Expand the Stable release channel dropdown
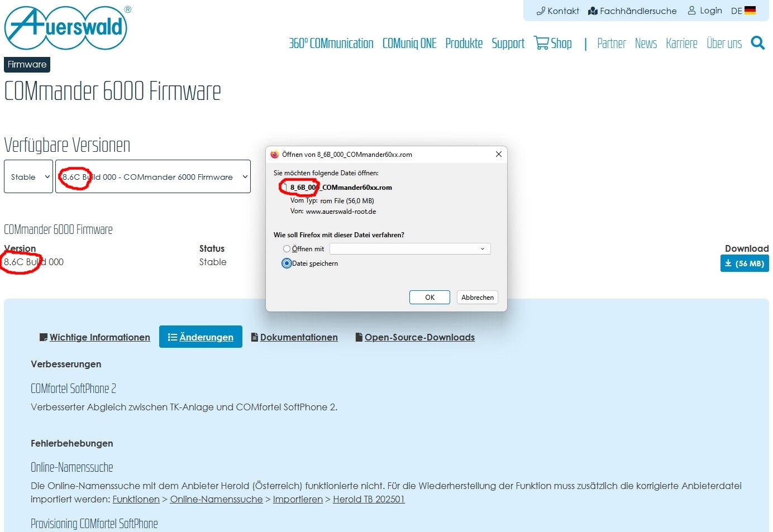Image resolution: width=773 pixels, height=532 pixels. pyautogui.click(x=28, y=176)
